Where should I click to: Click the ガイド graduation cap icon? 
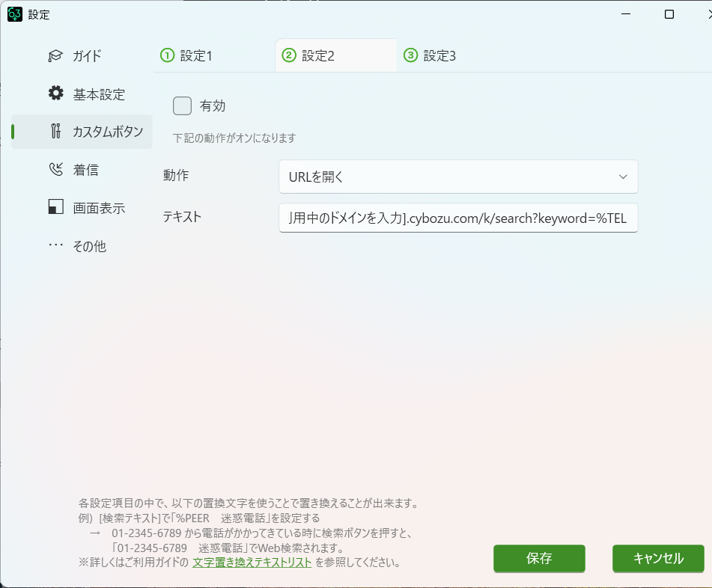[x=55, y=56]
